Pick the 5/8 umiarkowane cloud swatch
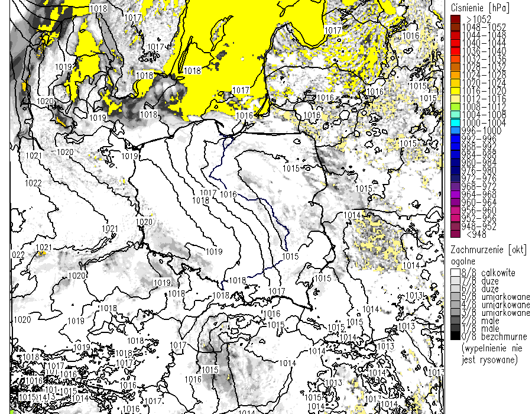This screenshot has width=532, height=414. 455,297
